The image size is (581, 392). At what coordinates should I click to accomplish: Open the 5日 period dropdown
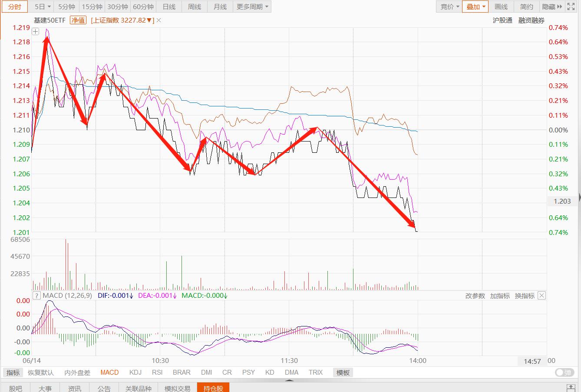43,7
